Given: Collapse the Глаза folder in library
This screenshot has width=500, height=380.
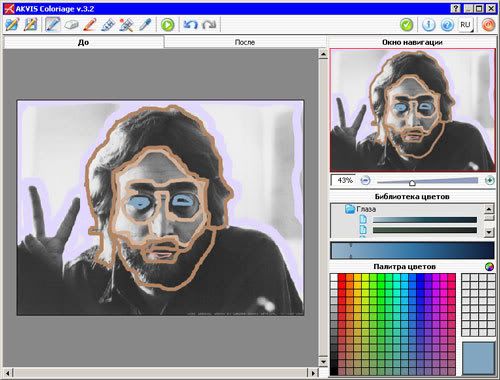Looking at the screenshot, I should click(x=349, y=209).
